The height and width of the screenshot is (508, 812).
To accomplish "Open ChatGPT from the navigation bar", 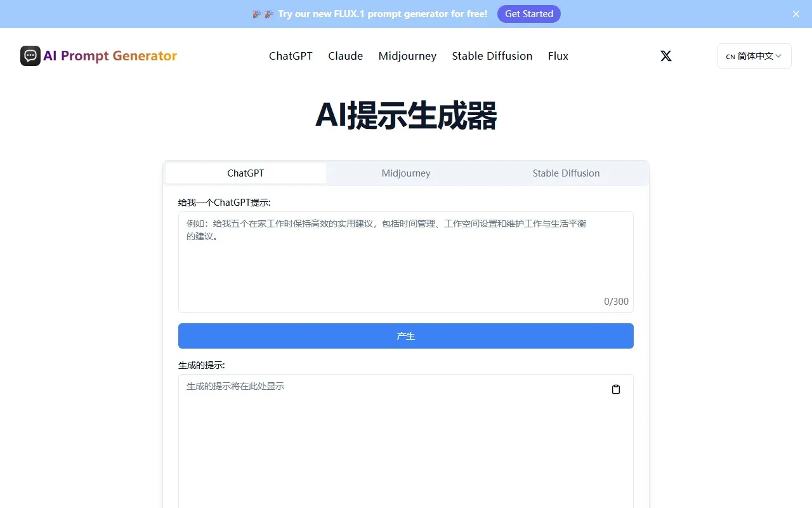I will point(291,56).
